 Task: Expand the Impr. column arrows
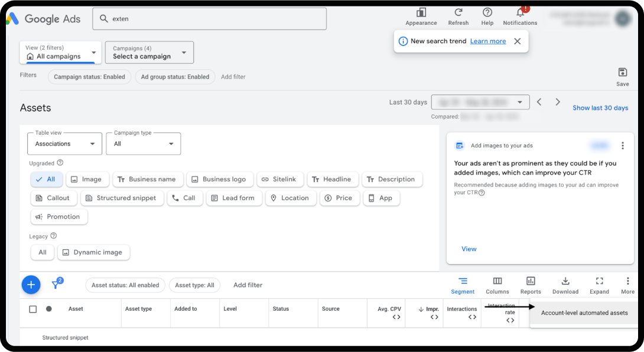[x=434, y=317]
